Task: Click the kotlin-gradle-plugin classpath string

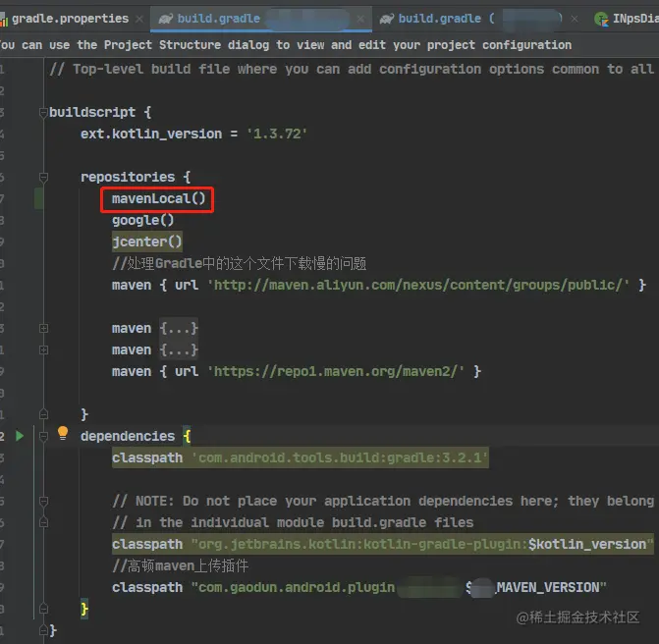Action: [x=422, y=545]
